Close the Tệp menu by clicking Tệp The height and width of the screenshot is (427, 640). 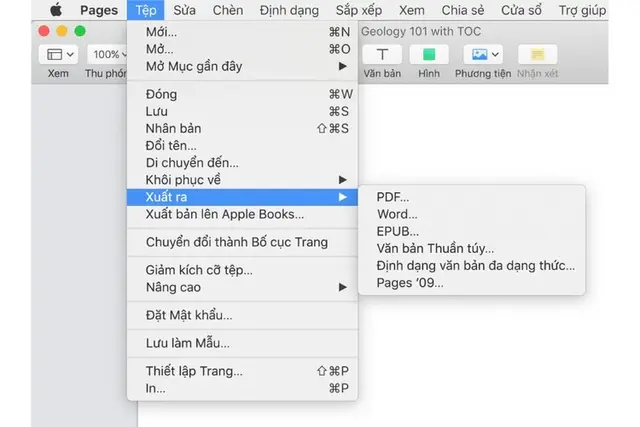click(146, 10)
